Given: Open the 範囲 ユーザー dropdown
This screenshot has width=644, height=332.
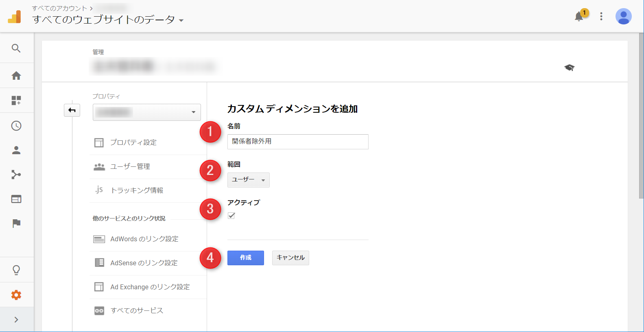Looking at the screenshot, I should click(x=248, y=180).
